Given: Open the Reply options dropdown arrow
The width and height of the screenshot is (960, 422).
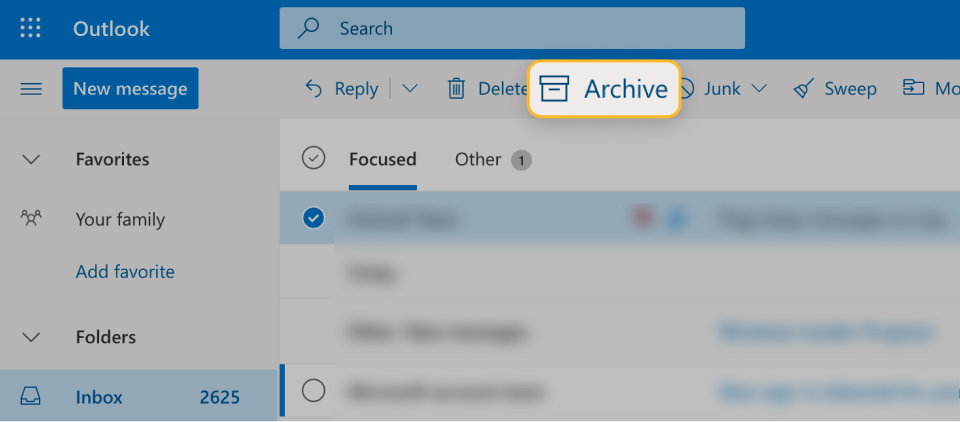Looking at the screenshot, I should pyautogui.click(x=410, y=89).
